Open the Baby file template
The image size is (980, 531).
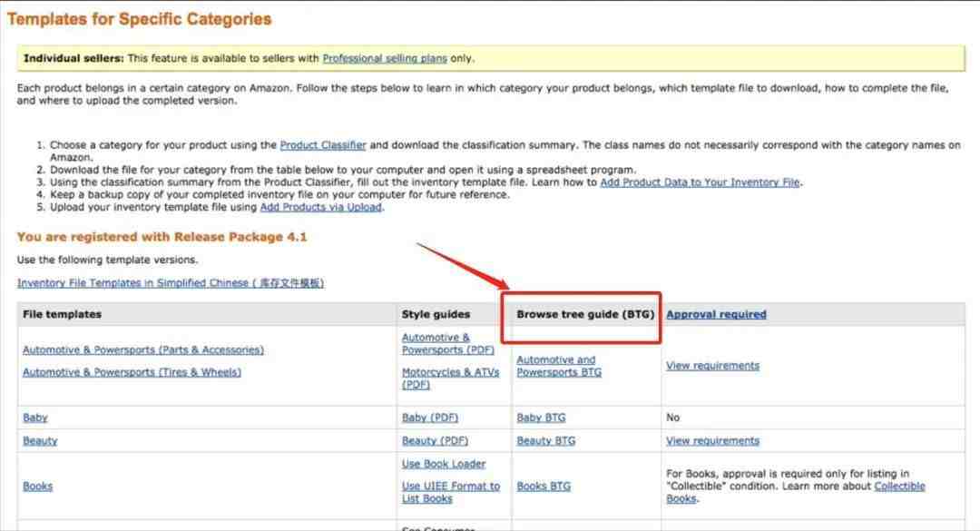(x=35, y=418)
